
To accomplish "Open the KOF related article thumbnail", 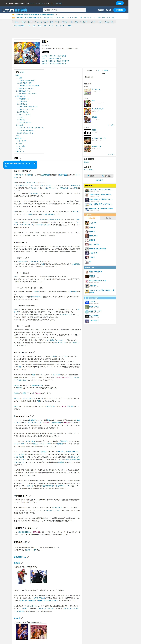I will tap(88, 103).
